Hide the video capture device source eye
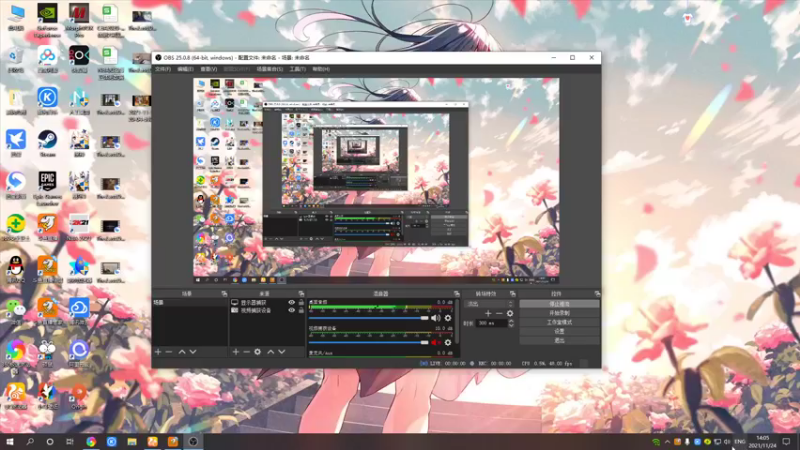Viewport: 800px width, 450px height. (x=291, y=310)
